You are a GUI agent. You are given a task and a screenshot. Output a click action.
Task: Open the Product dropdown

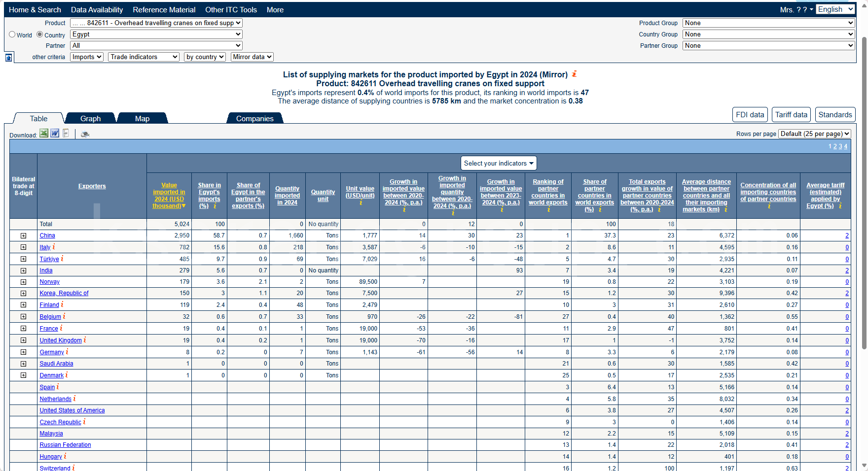point(156,23)
